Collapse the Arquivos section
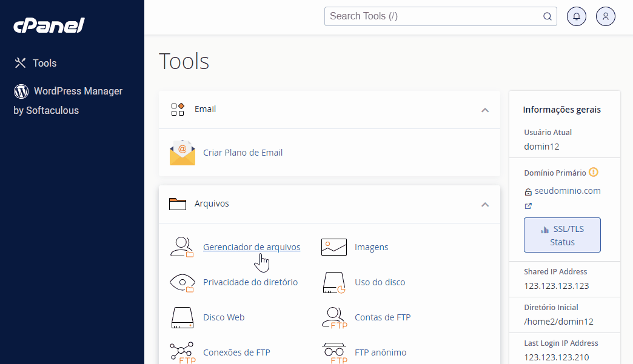633x364 pixels. tap(485, 205)
